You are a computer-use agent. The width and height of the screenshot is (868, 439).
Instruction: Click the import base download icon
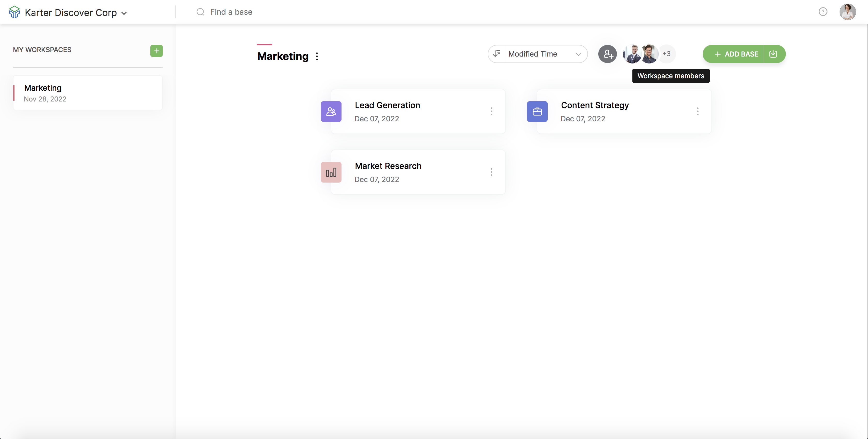[773, 54]
